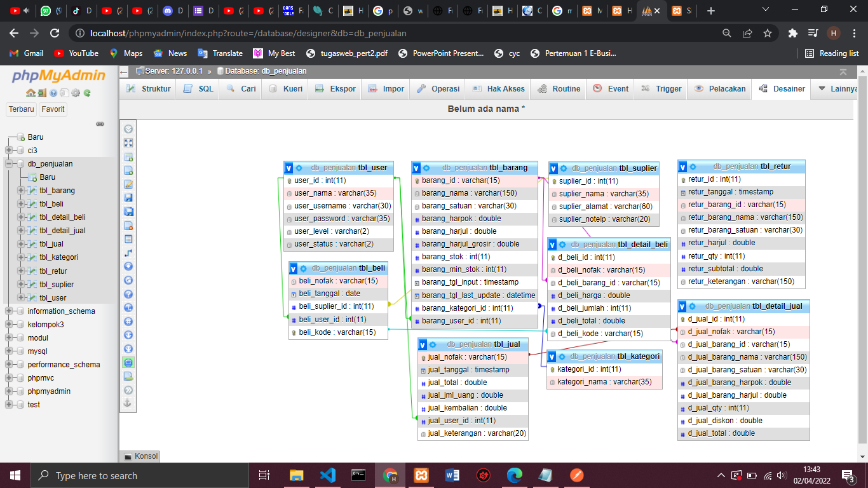The height and width of the screenshot is (488, 868).
Task: Click the blue floppy disk save icon
Action: pos(128,198)
